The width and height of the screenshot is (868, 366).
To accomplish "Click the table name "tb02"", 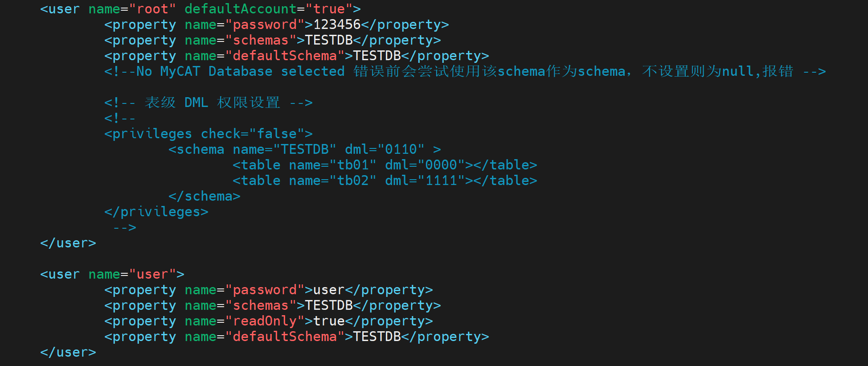I will click(x=353, y=181).
